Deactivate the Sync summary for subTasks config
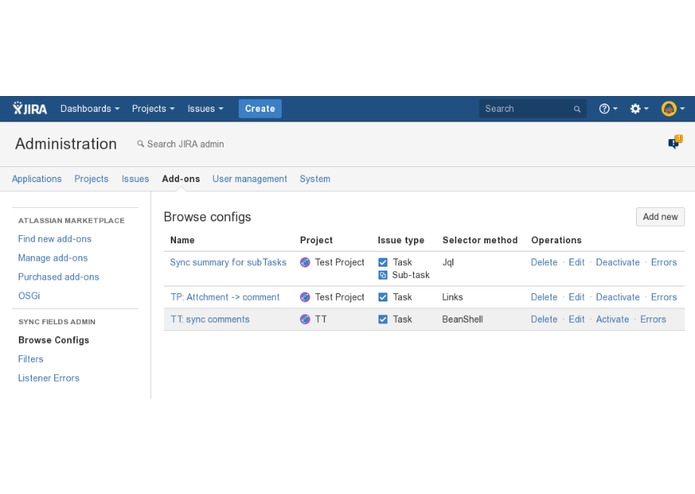The width and height of the screenshot is (695, 494). (x=617, y=262)
